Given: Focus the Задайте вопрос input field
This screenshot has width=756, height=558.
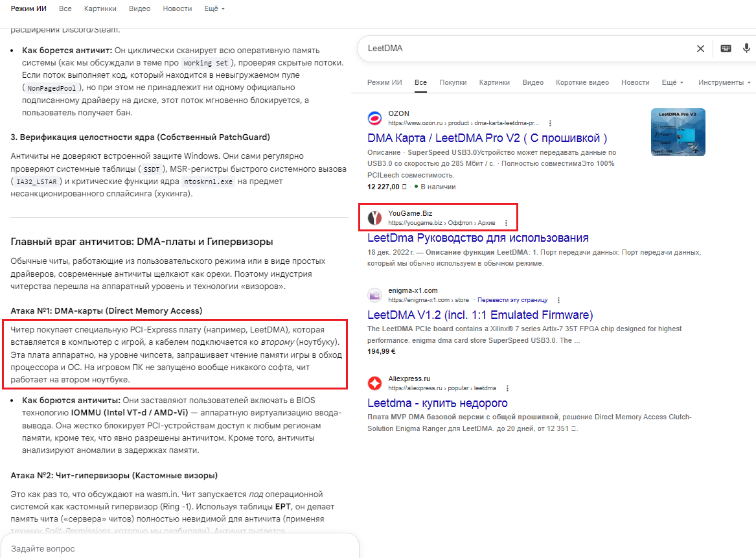Looking at the screenshot, I should [180, 548].
